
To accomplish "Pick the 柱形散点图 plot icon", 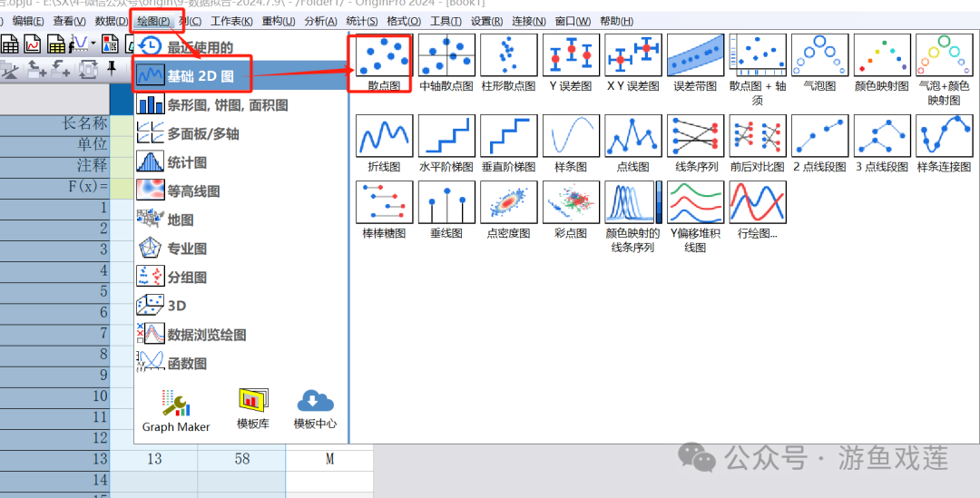I will [x=509, y=55].
